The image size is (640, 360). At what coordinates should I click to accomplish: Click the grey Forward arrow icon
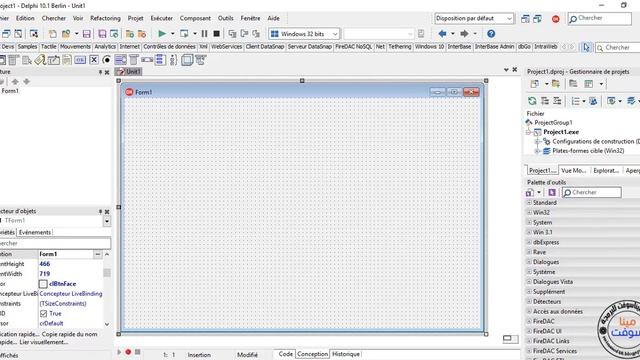(464, 33)
